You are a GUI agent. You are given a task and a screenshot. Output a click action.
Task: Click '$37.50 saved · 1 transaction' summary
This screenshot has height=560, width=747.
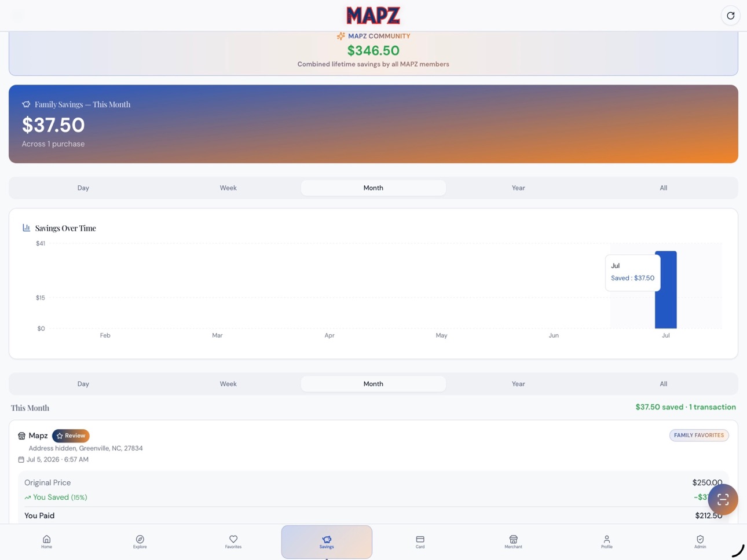pyautogui.click(x=686, y=407)
